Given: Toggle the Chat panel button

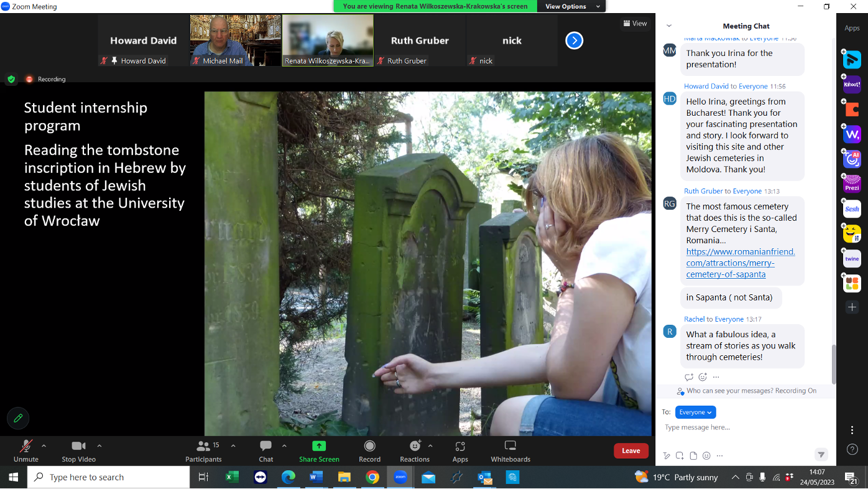Looking at the screenshot, I should click(266, 451).
